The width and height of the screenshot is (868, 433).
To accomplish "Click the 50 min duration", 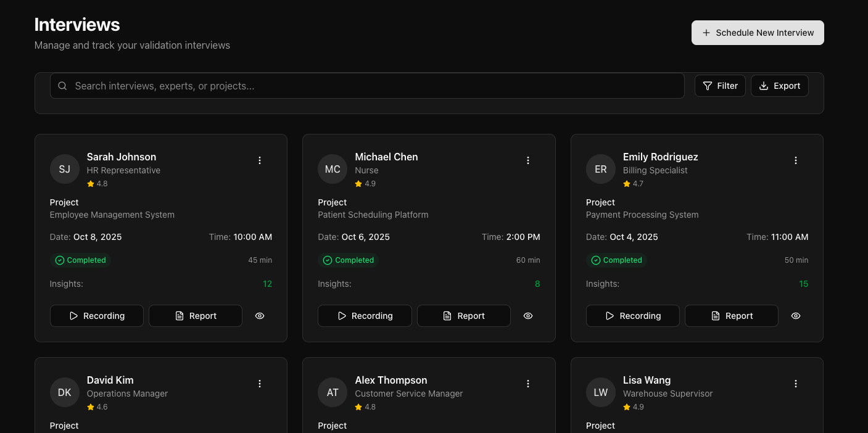I will pos(796,260).
